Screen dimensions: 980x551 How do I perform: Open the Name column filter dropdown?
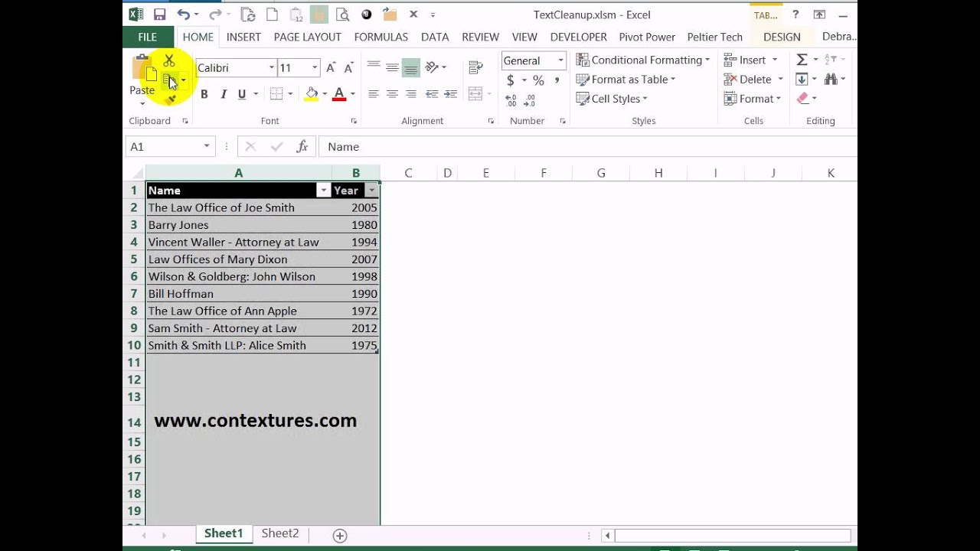(x=323, y=191)
